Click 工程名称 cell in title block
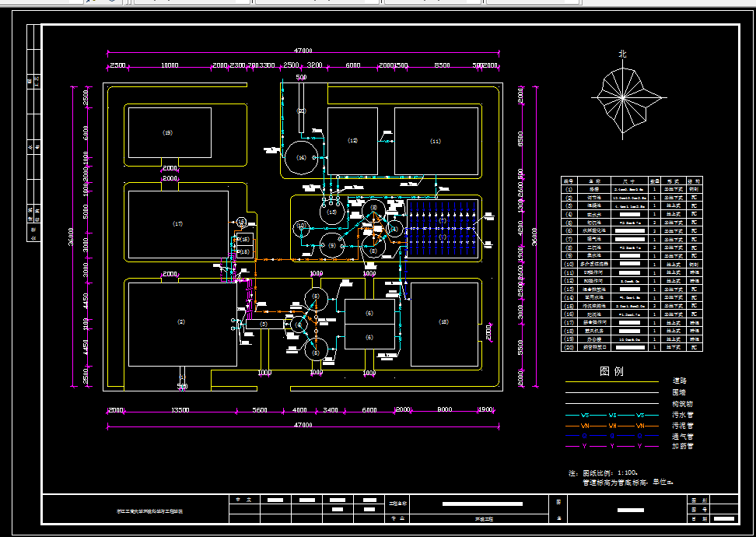This screenshot has width=756, height=537. pos(397,504)
